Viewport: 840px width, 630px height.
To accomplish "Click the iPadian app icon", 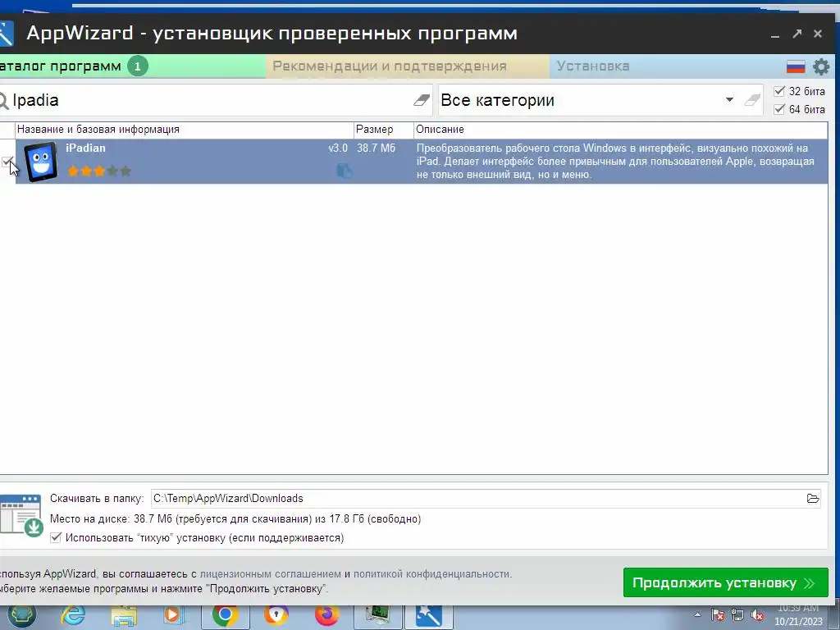I will [41, 162].
